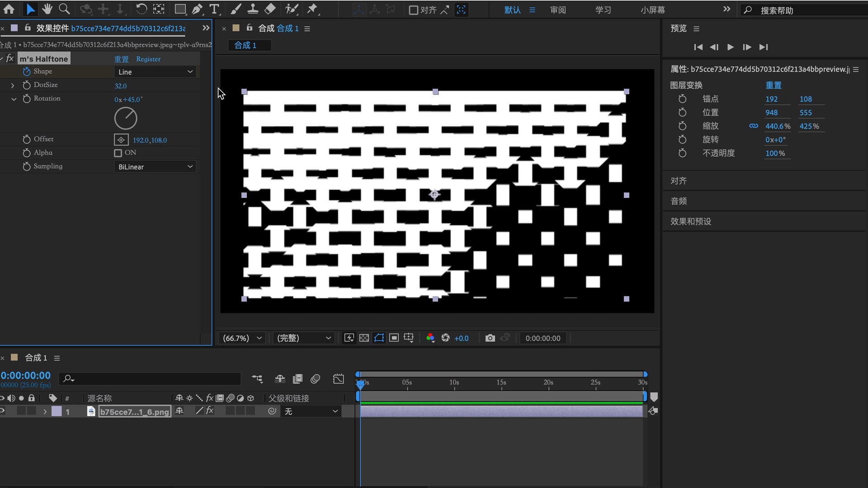
Task: Switch to the 学习 workspace tab
Action: coord(603,10)
